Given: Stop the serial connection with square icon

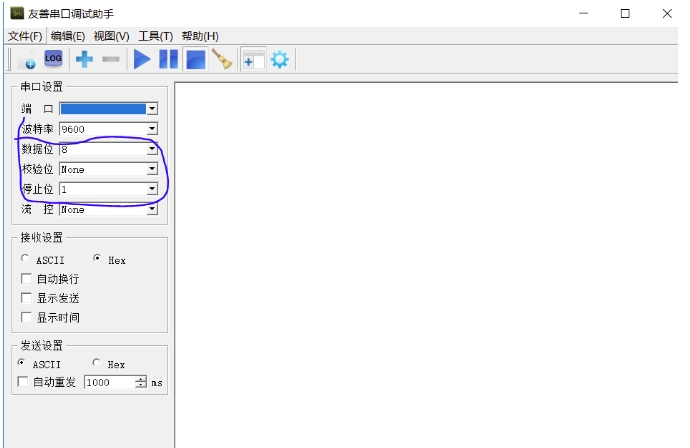Looking at the screenshot, I should (x=196, y=59).
